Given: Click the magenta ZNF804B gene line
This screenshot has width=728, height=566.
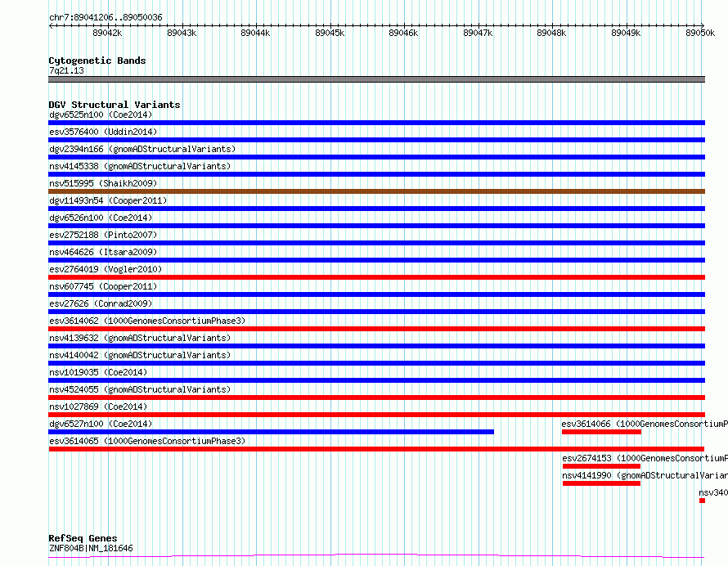Looking at the screenshot, I should 376,555.
